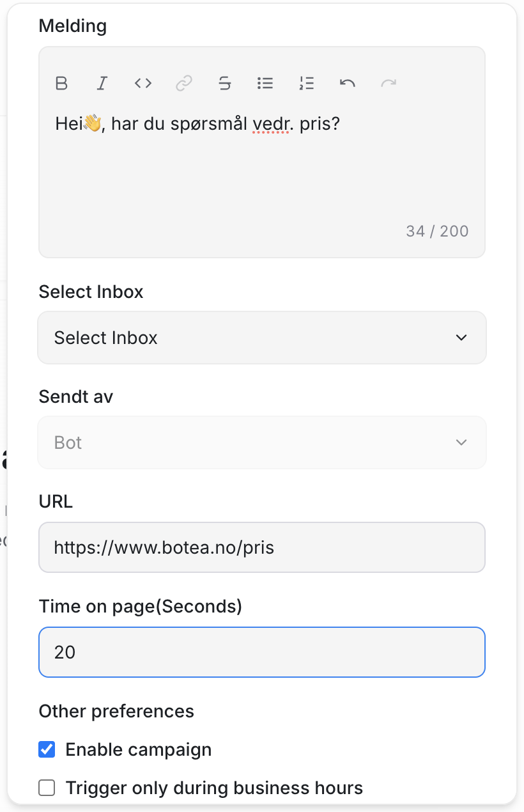Viewport: 524px width, 812px height.
Task: Uncheck the Enable campaign checkbox
Action: click(47, 749)
